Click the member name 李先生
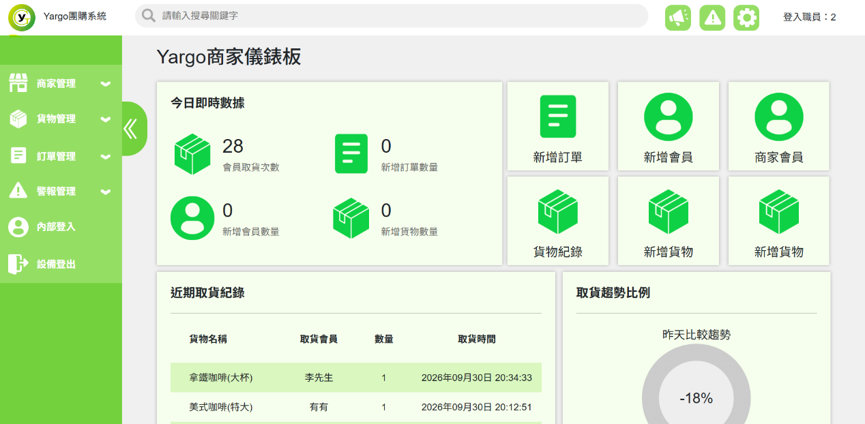Screen dimensions: 865x424 (319, 378)
